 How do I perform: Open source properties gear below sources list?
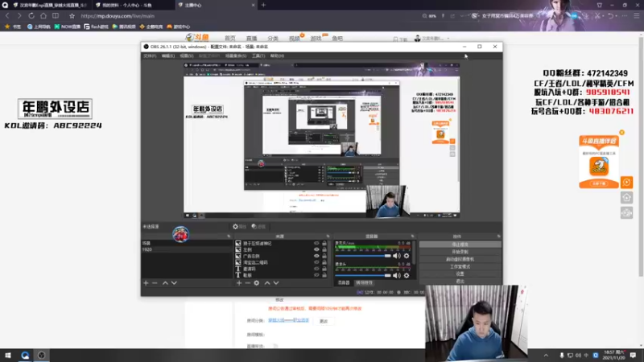[x=257, y=283]
